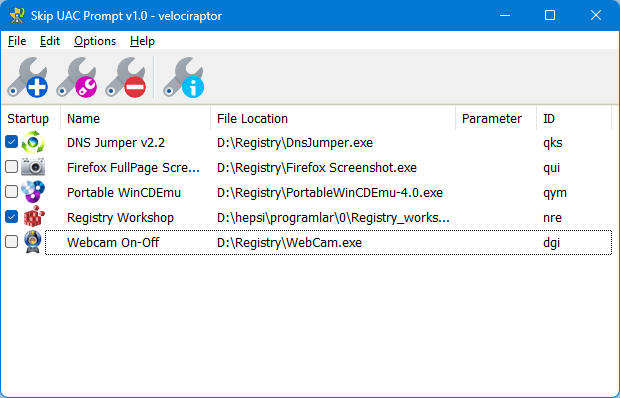Enable startup checkbox for Firefox FullPage Screenshot
The height and width of the screenshot is (398, 620).
pos(11,167)
